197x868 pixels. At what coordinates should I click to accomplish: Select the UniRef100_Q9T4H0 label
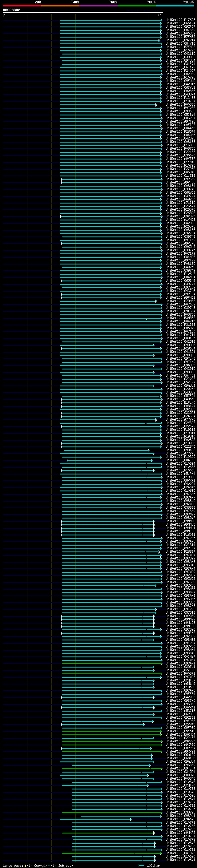coord(180,361)
